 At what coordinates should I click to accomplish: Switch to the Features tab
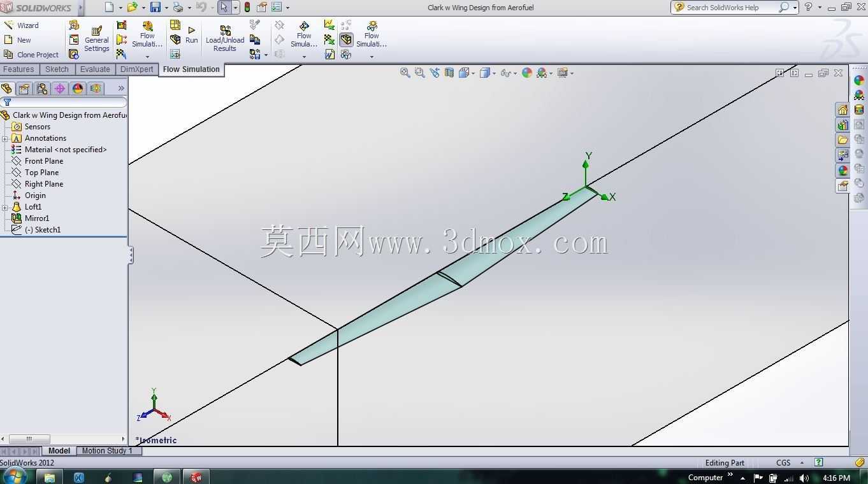pyautogui.click(x=18, y=69)
